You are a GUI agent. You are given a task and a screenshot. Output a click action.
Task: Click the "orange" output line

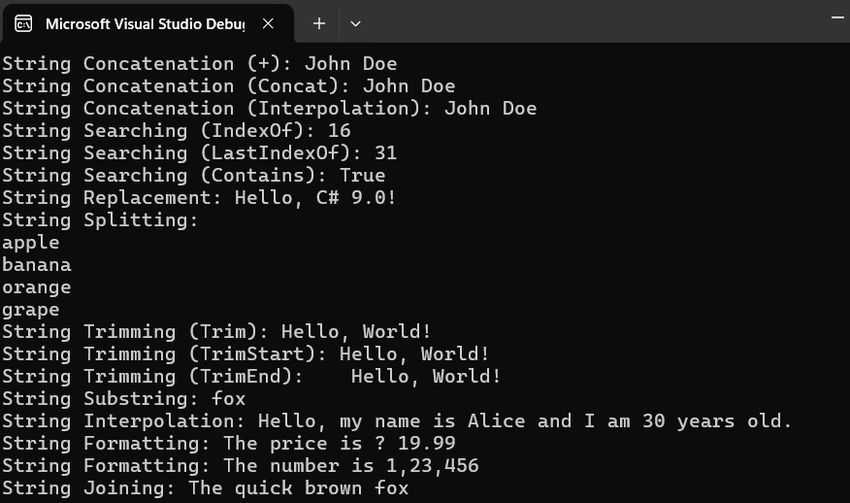(x=37, y=287)
